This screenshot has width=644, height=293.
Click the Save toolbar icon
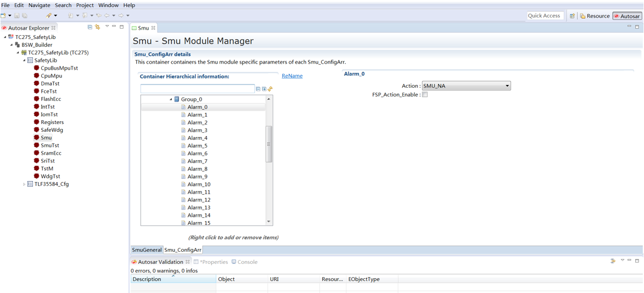coord(17,15)
